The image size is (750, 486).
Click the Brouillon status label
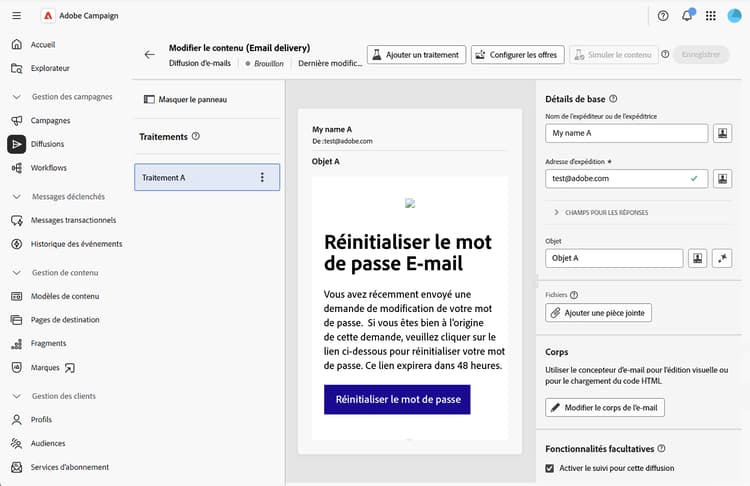click(x=269, y=64)
